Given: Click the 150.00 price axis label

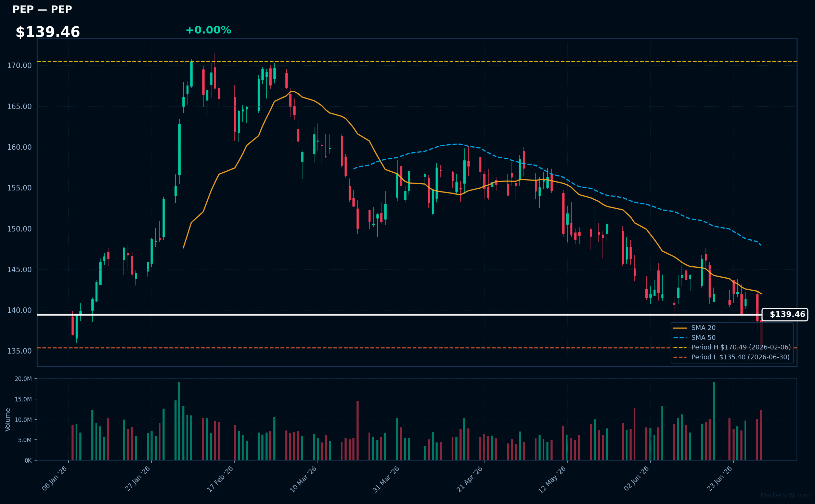Looking at the screenshot, I should tap(20, 229).
